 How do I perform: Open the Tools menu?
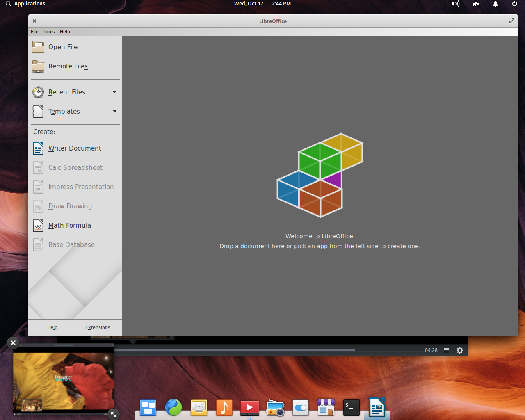click(x=49, y=32)
